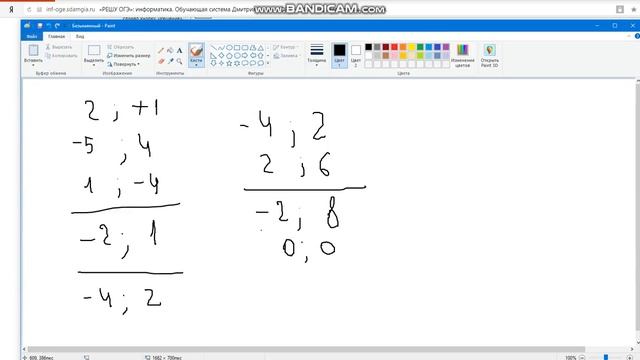Select the Magnifier tool
The image size is (640, 360).
(x=179, y=61)
